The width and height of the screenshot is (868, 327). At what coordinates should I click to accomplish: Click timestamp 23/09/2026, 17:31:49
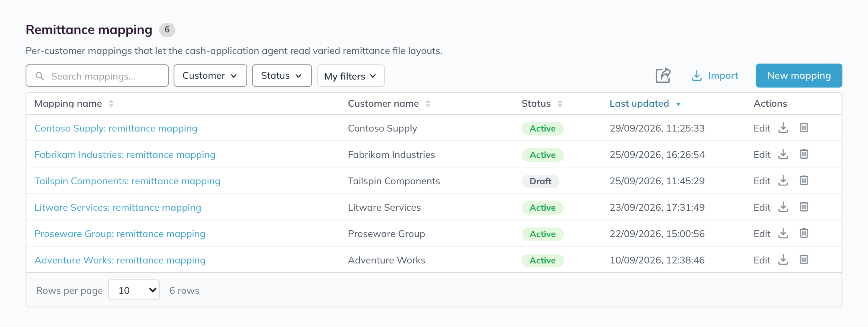coord(657,207)
